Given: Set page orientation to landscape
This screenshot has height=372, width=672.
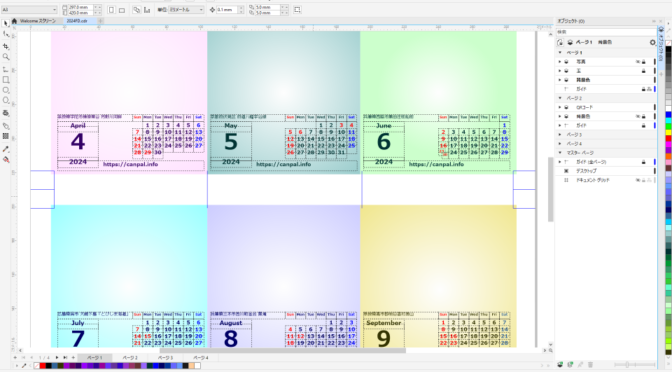Looking at the screenshot, I should point(122,9).
